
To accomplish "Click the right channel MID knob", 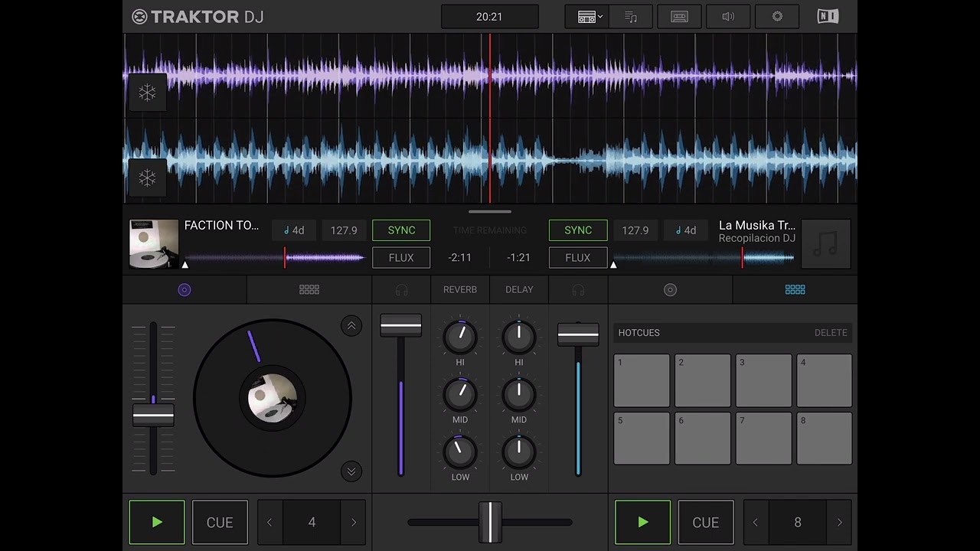I will (x=519, y=395).
